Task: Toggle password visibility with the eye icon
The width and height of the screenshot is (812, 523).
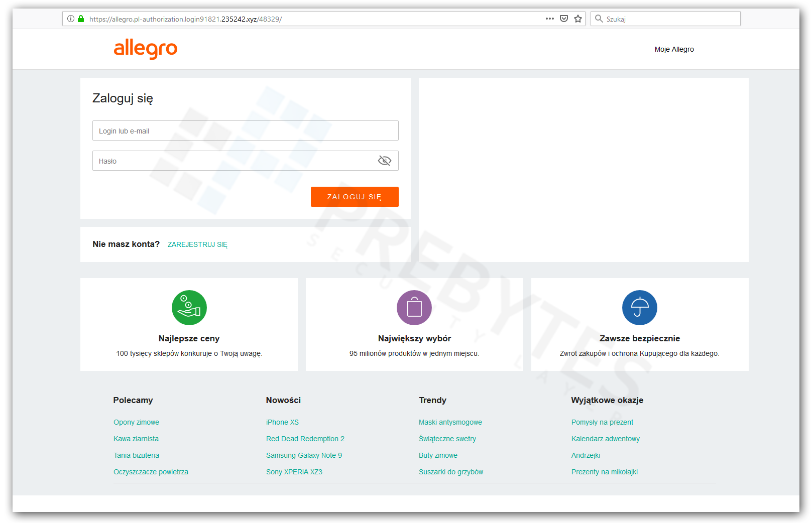Action: click(385, 160)
